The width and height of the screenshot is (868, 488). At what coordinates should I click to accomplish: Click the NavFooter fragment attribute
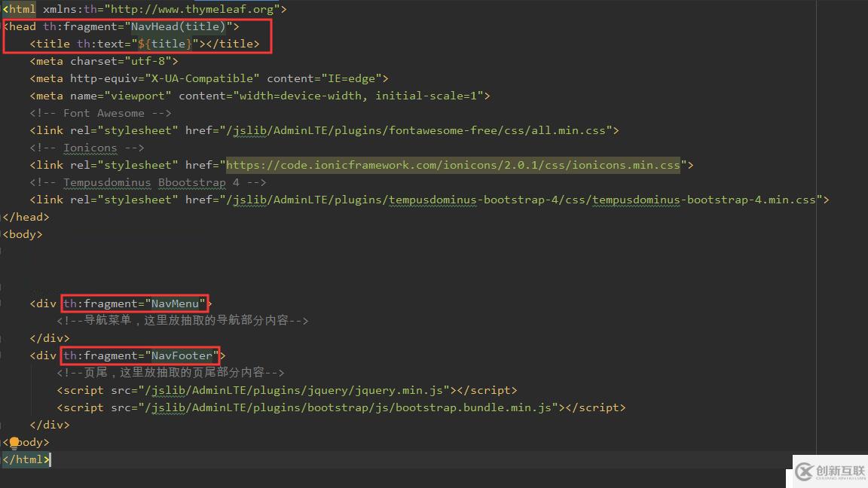(x=141, y=355)
